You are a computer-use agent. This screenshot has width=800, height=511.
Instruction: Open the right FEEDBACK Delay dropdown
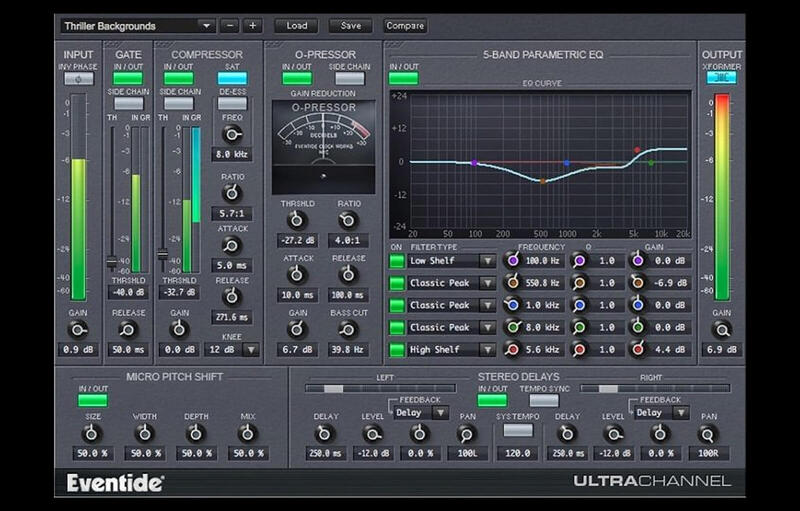681,413
